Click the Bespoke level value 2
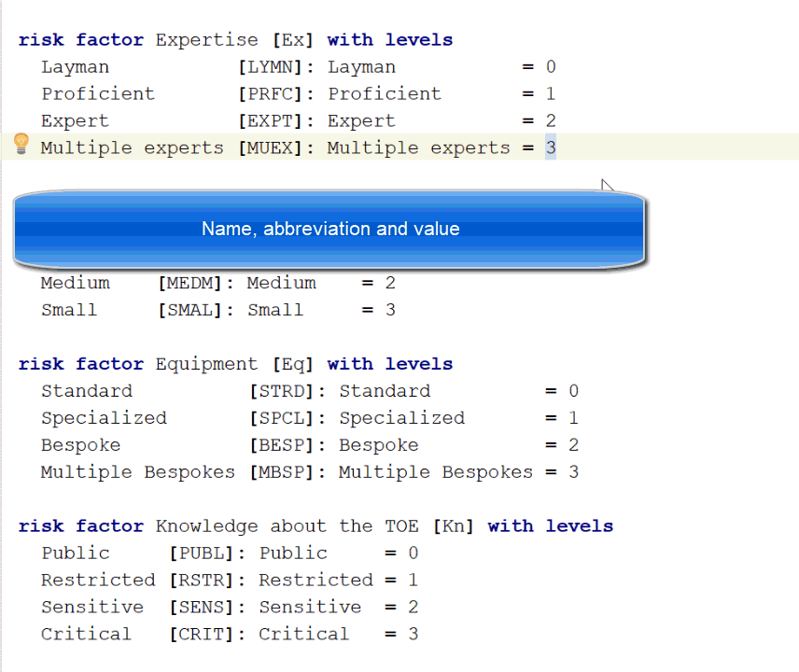The width and height of the screenshot is (799, 672). point(573,445)
